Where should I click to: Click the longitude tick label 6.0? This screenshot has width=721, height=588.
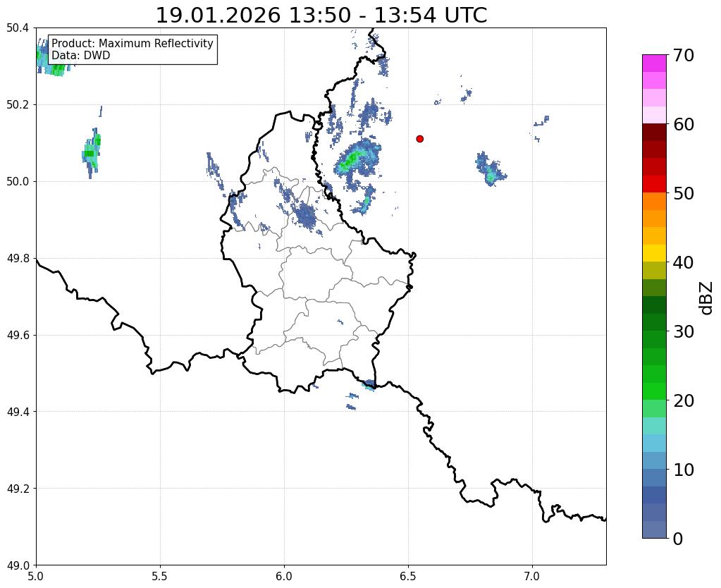coord(284,576)
